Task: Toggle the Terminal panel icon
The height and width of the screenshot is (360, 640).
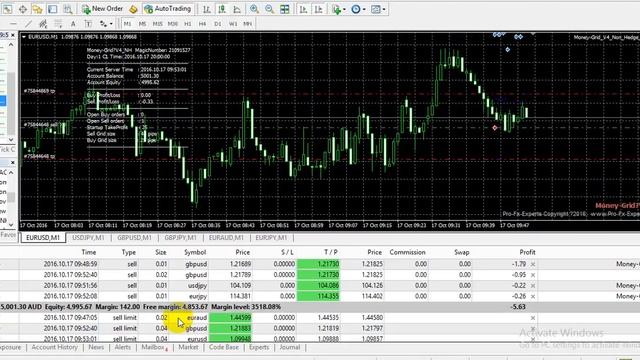Action: pyautogui.click(x=53, y=9)
